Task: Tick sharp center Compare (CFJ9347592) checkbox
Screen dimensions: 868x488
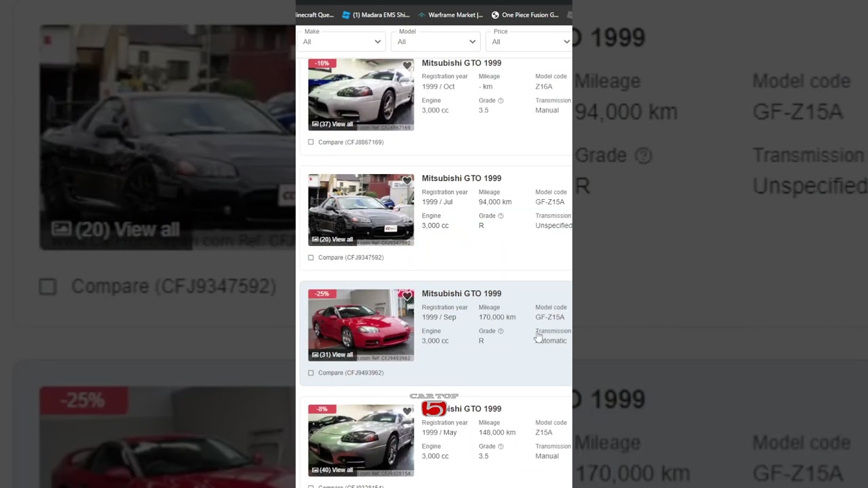Action: (x=311, y=258)
